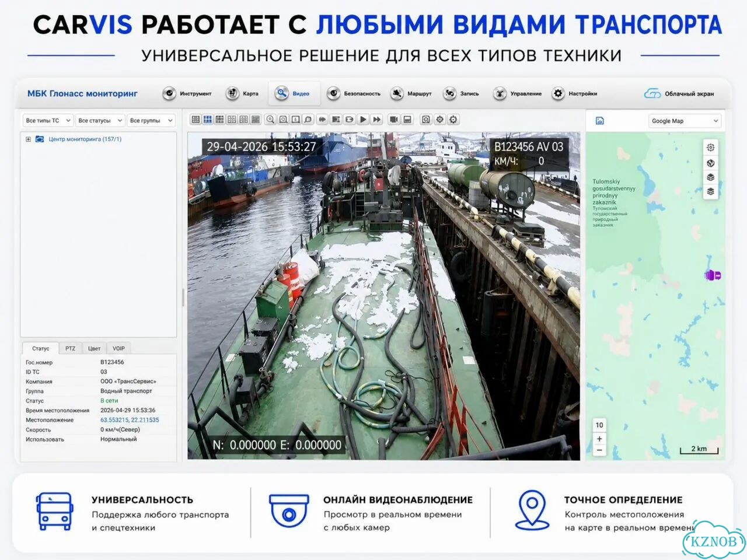
Task: Open the Все группы dropdown
Action: click(x=151, y=121)
